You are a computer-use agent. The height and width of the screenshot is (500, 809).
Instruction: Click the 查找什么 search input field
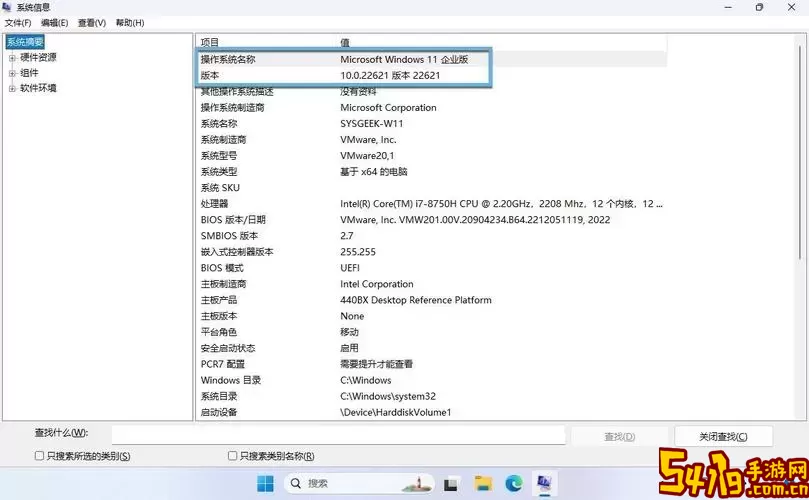(338, 435)
